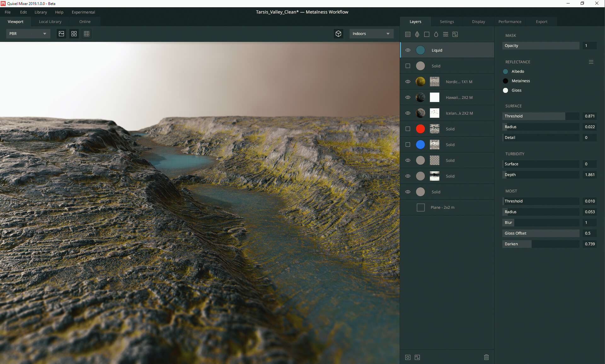Add a solid layer with square icon
The width and height of the screenshot is (605, 364).
click(427, 34)
